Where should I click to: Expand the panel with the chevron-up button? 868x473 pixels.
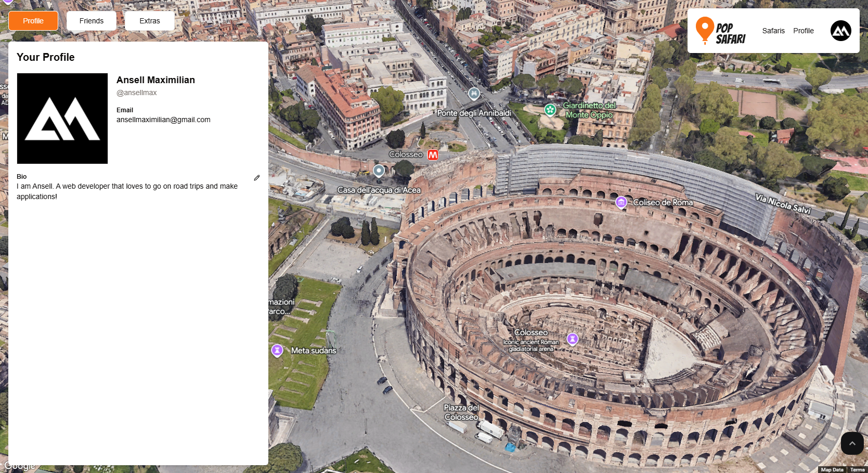click(x=852, y=443)
